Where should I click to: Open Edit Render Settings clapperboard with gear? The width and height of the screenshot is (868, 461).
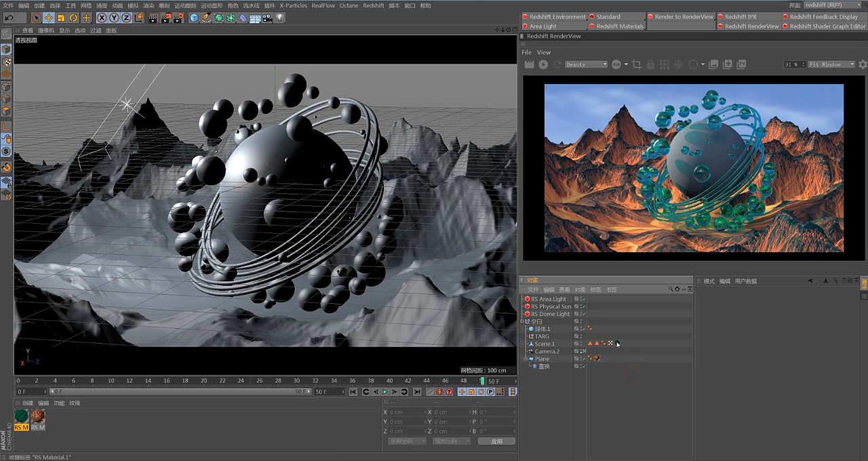pyautogui.click(x=178, y=18)
